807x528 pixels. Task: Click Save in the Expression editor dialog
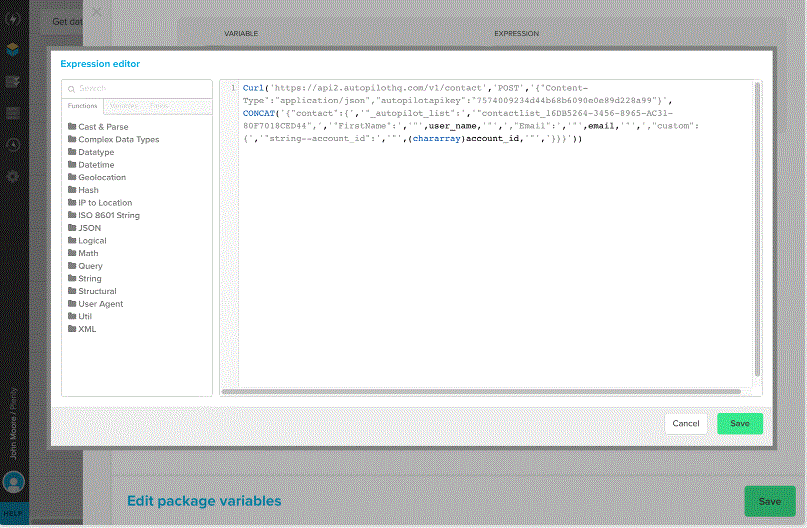pyautogui.click(x=740, y=424)
